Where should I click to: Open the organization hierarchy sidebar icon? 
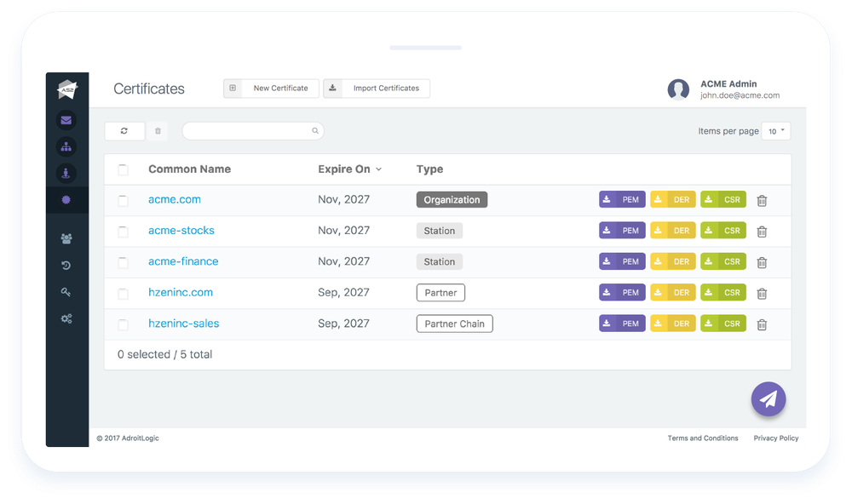[66, 146]
